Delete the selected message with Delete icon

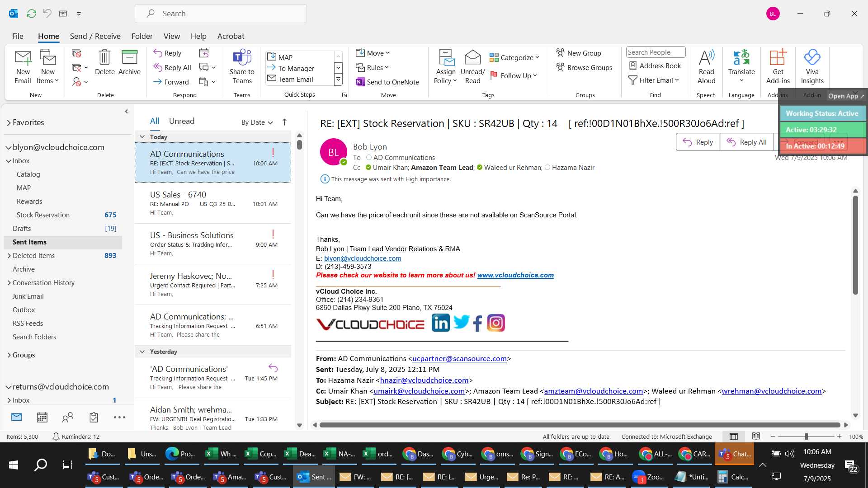click(104, 62)
